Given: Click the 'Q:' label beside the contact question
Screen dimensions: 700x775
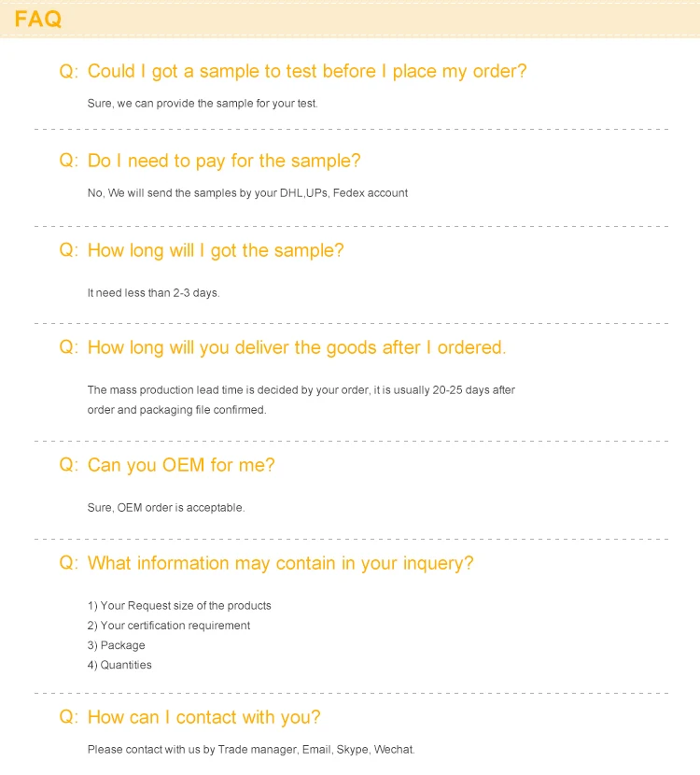Looking at the screenshot, I should (69, 717).
